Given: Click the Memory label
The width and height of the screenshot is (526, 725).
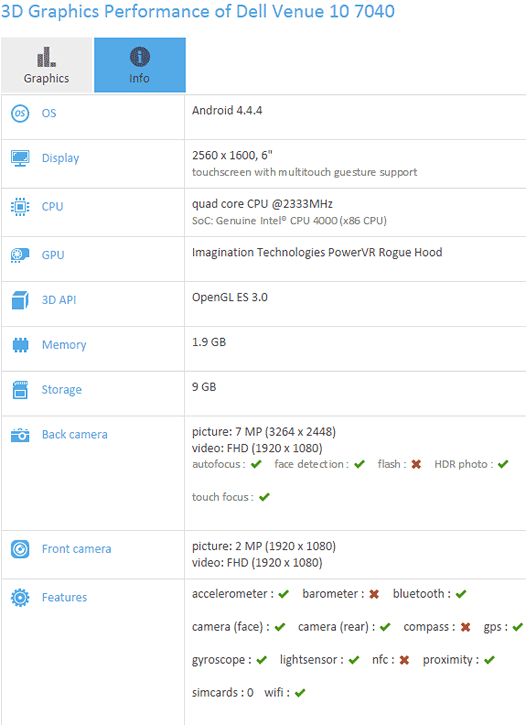Looking at the screenshot, I should coord(64,345).
